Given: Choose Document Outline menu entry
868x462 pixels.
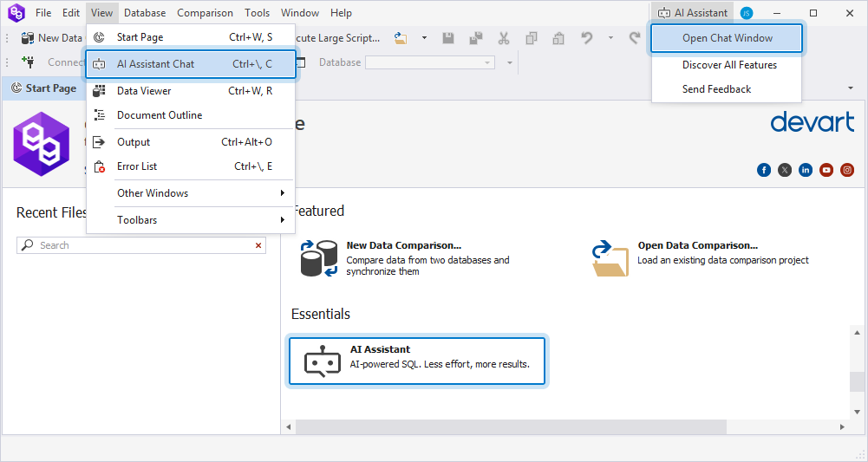Looking at the screenshot, I should click(191, 115).
